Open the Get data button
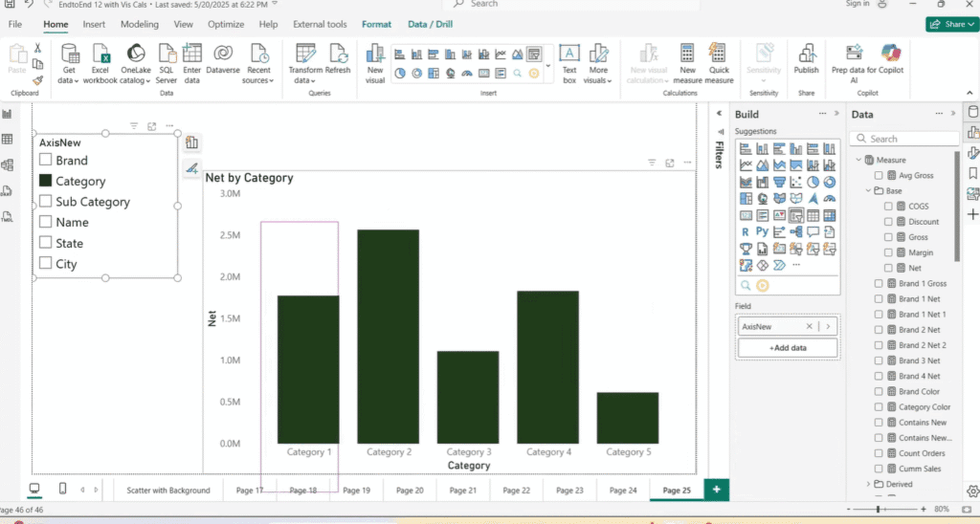This screenshot has height=524, width=980. point(69,64)
